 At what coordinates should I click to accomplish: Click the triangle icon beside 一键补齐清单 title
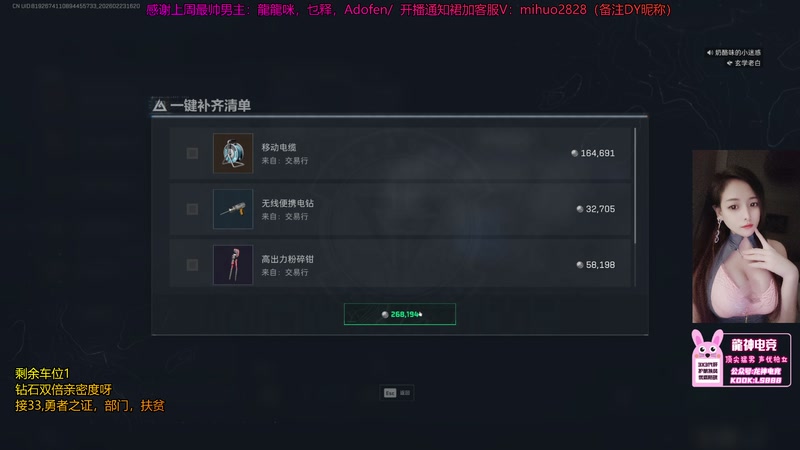point(160,106)
